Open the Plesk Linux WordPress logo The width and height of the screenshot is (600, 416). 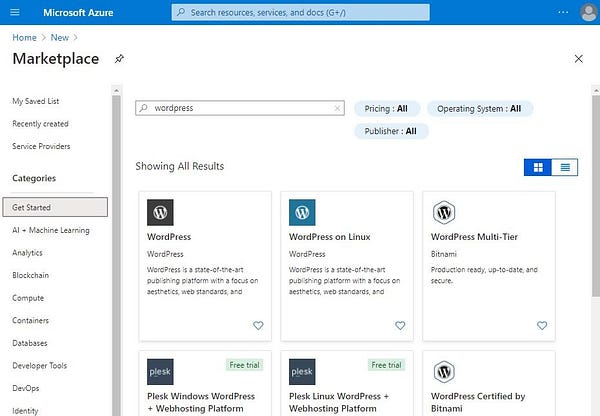point(302,372)
